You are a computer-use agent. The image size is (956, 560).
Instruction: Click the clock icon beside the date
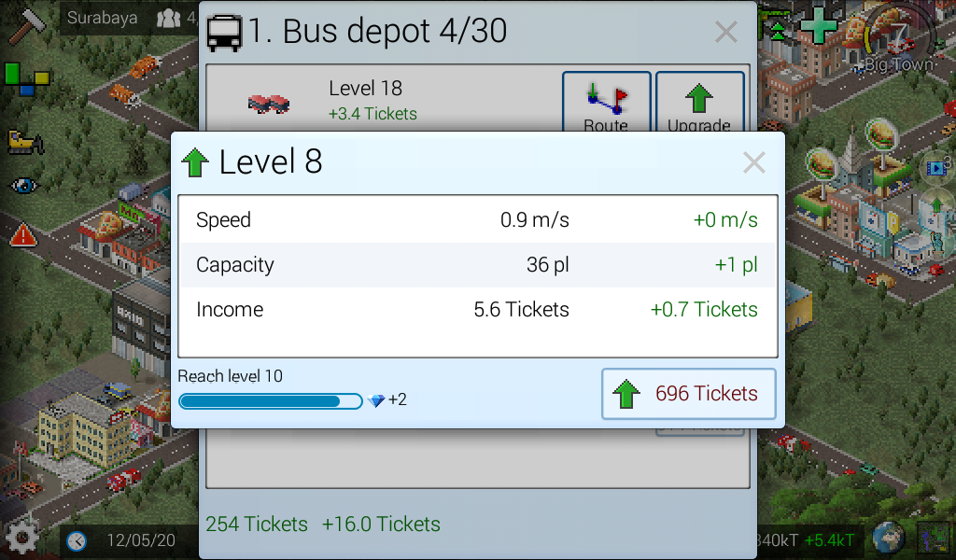pos(77,540)
